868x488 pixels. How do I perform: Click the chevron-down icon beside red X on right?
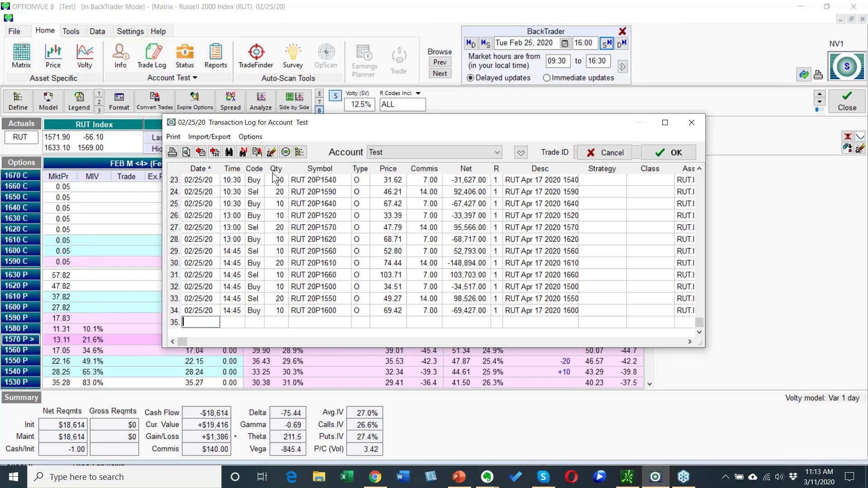(x=860, y=136)
